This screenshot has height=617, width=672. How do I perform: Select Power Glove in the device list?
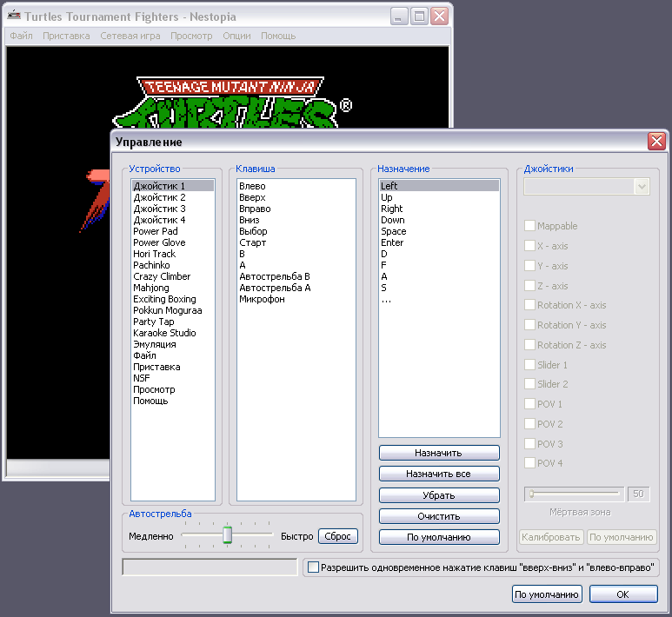pyautogui.click(x=173, y=242)
